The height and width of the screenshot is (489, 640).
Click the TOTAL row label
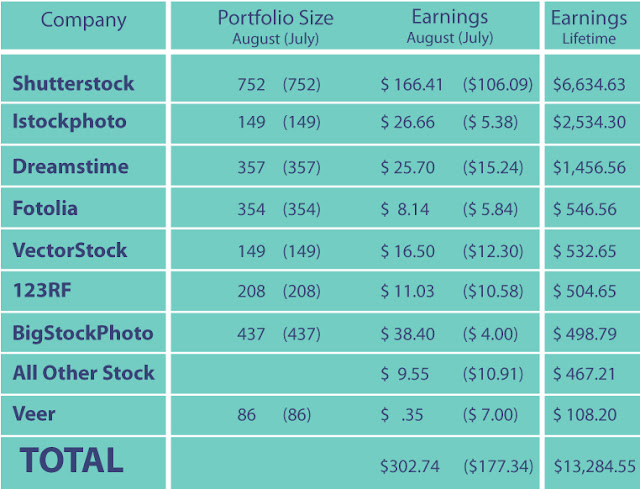point(71,460)
